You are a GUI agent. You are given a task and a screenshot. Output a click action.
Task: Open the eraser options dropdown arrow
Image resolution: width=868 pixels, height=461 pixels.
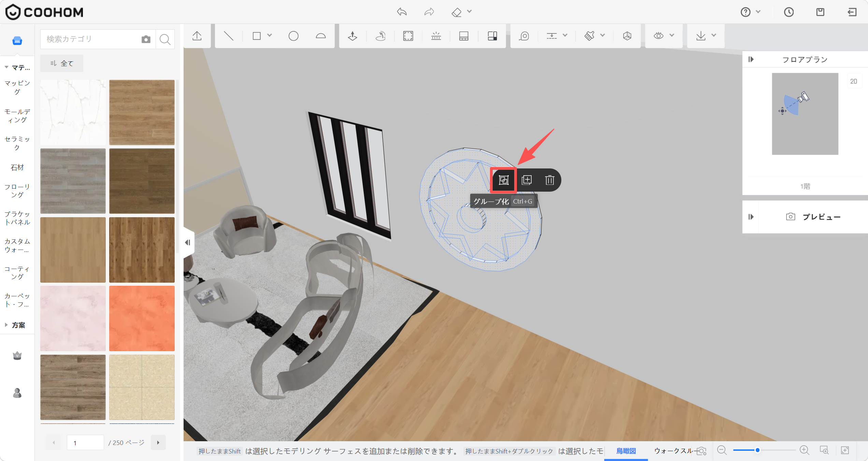[469, 12]
